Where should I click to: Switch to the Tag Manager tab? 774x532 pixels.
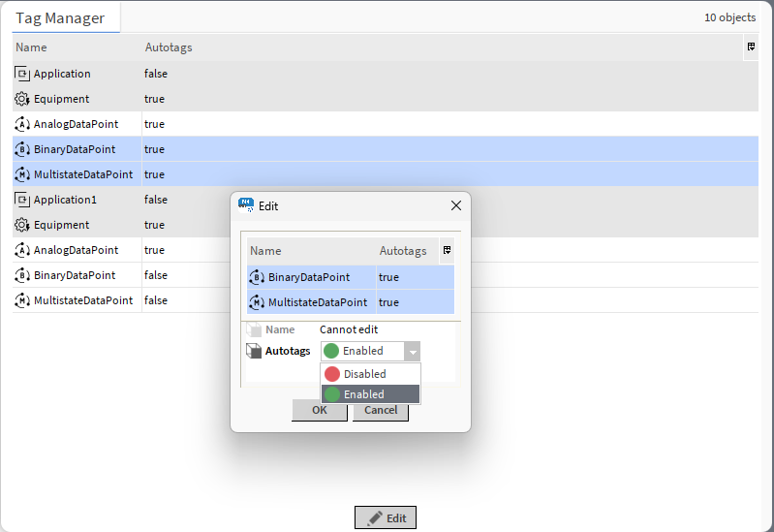60,17
